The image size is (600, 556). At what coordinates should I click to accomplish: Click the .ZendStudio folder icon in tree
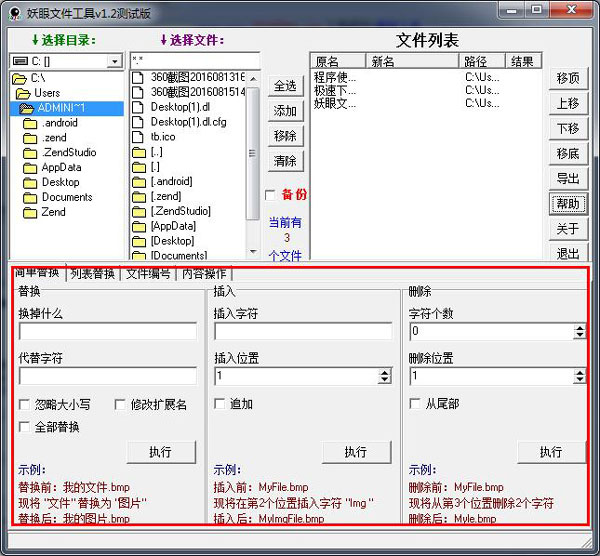pyautogui.click(x=30, y=153)
